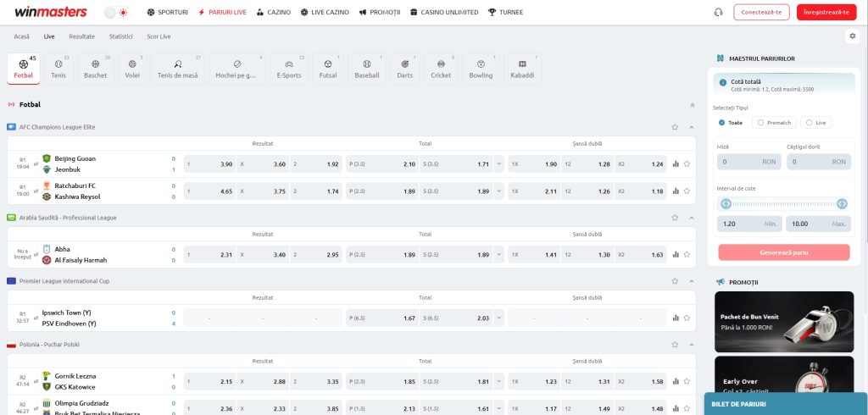Image resolution: width=868 pixels, height=415 pixels.
Task: Click the maximum odds slider handle
Action: [x=842, y=204]
